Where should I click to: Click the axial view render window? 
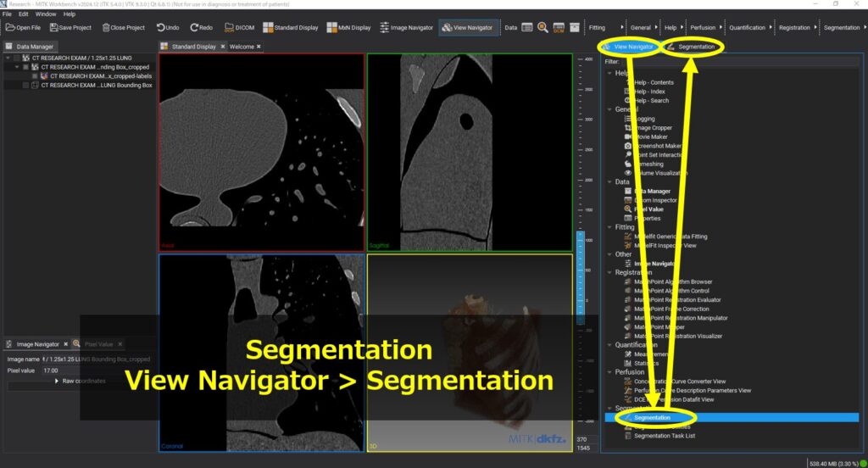pyautogui.click(x=261, y=152)
